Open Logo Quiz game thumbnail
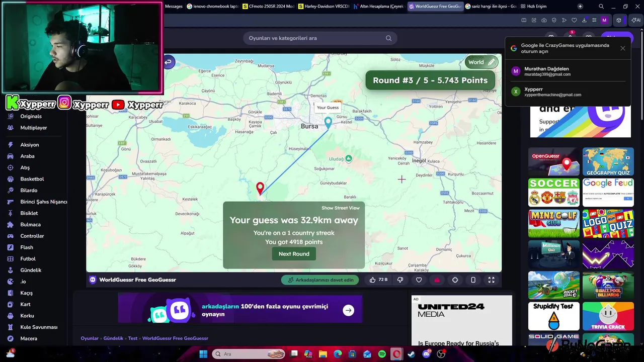The image size is (644, 362). (608, 223)
